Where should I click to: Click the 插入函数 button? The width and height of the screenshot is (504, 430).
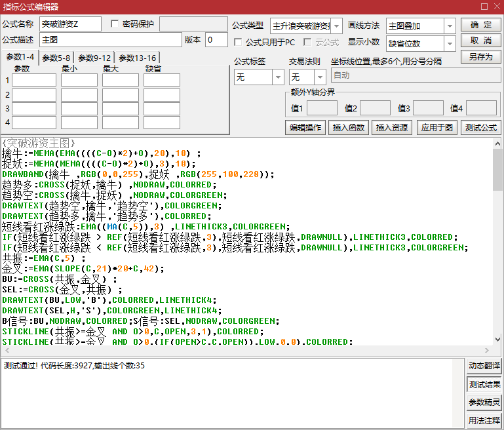click(x=350, y=127)
